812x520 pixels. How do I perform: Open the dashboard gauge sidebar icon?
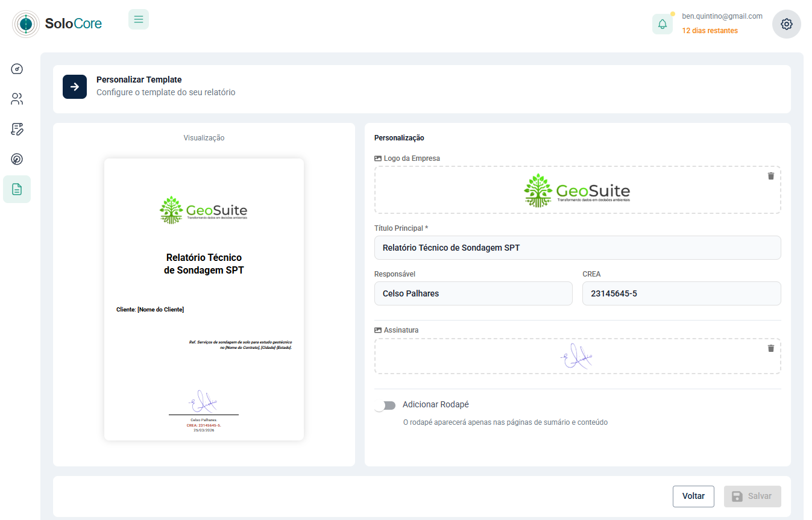(17, 69)
